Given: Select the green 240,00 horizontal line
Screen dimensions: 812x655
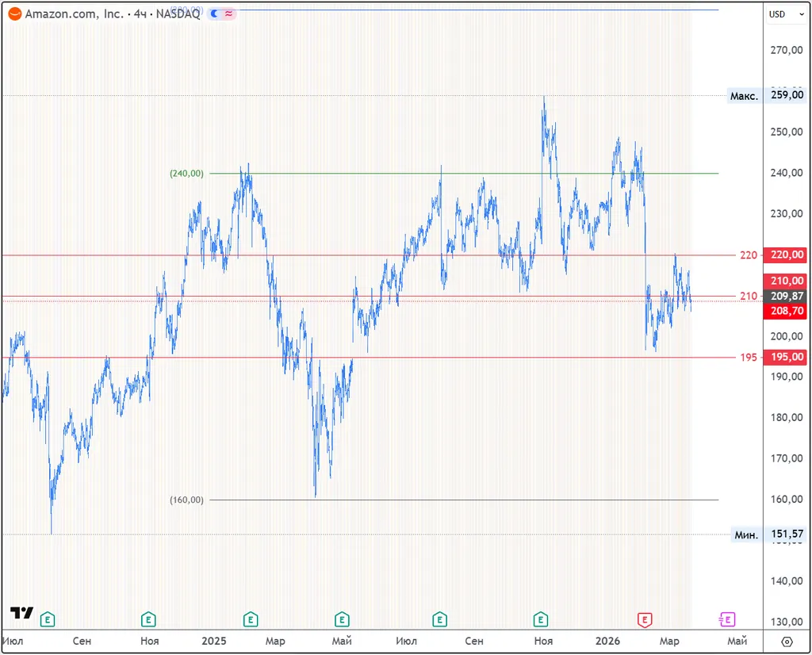Looking at the screenshot, I should point(460,173).
